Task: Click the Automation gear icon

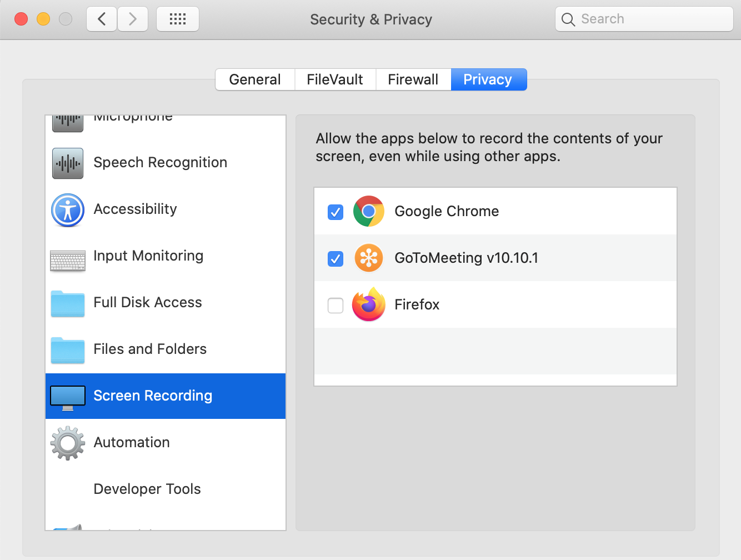Action: 68,443
